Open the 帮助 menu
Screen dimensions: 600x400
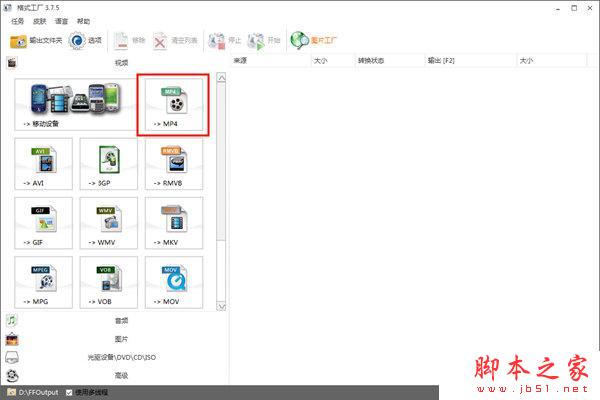tap(83, 21)
